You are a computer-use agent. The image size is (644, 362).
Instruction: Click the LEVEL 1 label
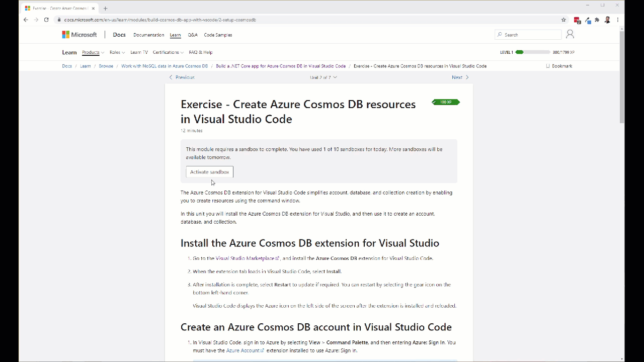click(507, 52)
